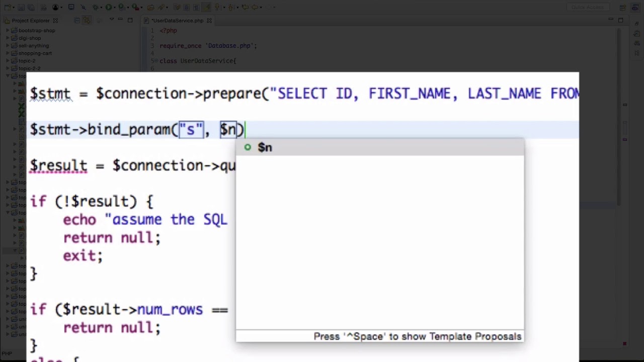Image resolution: width=644 pixels, height=362 pixels.
Task: Switch to the PHP perspective icon
Action: tap(635, 8)
